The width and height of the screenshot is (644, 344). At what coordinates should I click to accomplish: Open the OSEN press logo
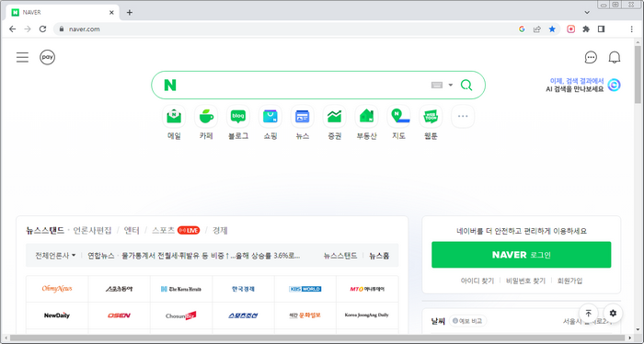point(119,315)
